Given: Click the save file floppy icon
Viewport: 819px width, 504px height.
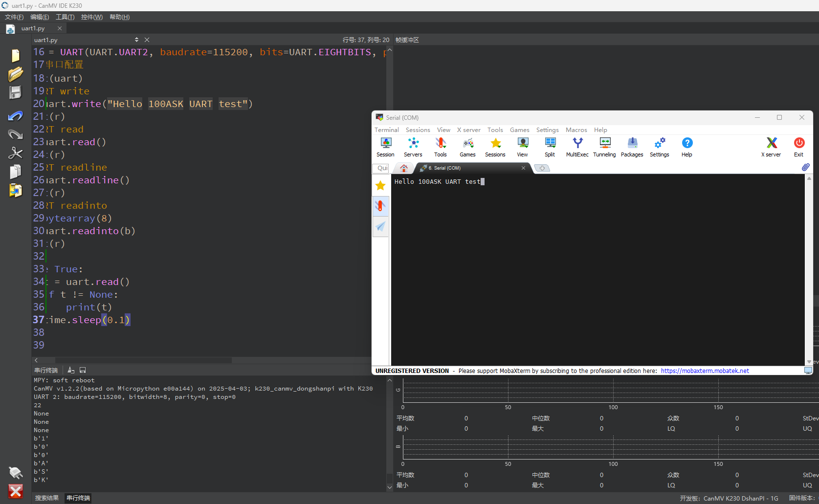Looking at the screenshot, I should [16, 92].
